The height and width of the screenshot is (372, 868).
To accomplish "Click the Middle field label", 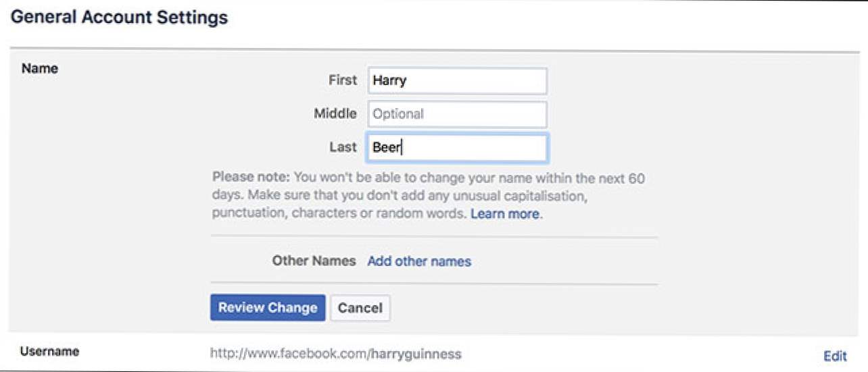I will (x=335, y=113).
